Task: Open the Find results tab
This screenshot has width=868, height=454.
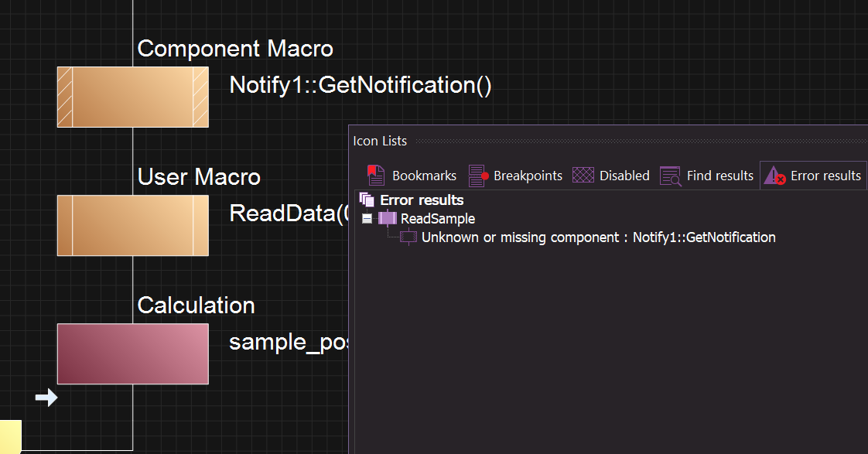Action: pyautogui.click(x=707, y=176)
